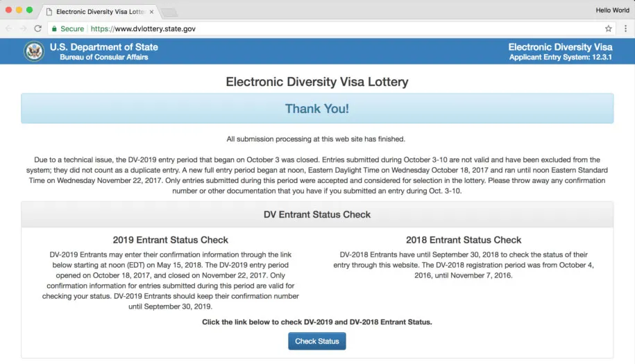Click the browser back arrow
The width and height of the screenshot is (635, 364).
[9, 28]
